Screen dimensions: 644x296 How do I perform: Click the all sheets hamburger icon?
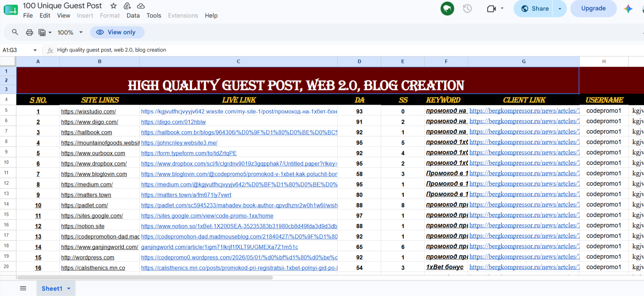click(x=23, y=288)
